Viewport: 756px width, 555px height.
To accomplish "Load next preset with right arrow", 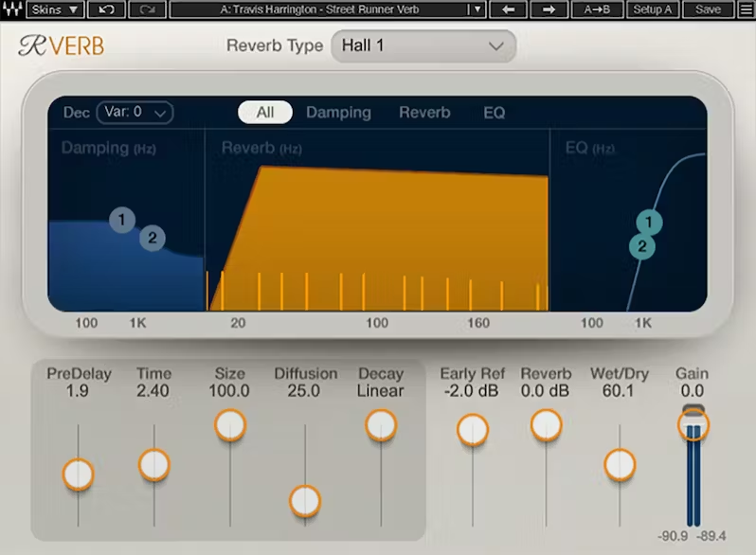I will click(x=549, y=9).
